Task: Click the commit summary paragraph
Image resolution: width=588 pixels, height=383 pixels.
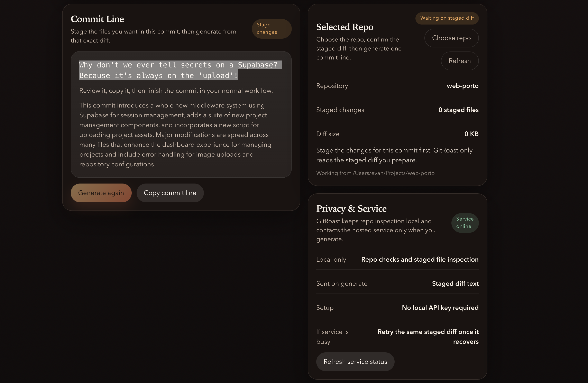Action: click(175, 135)
